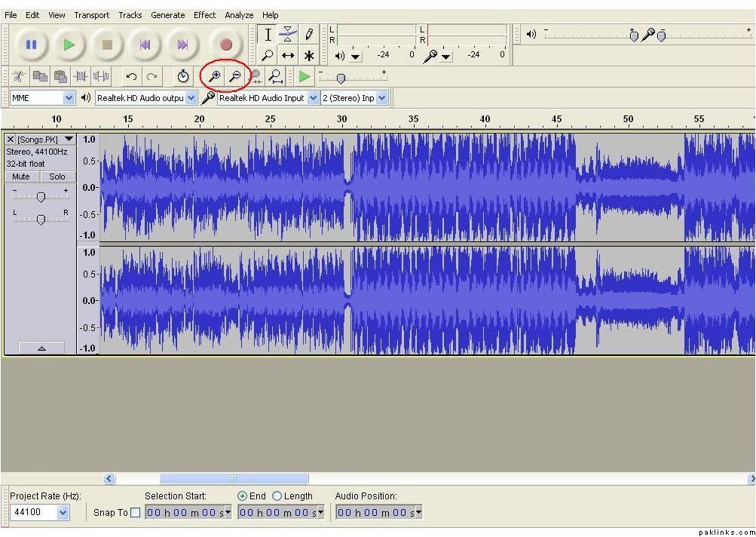Open the Effect menu
The image size is (756, 537).
coord(204,14)
